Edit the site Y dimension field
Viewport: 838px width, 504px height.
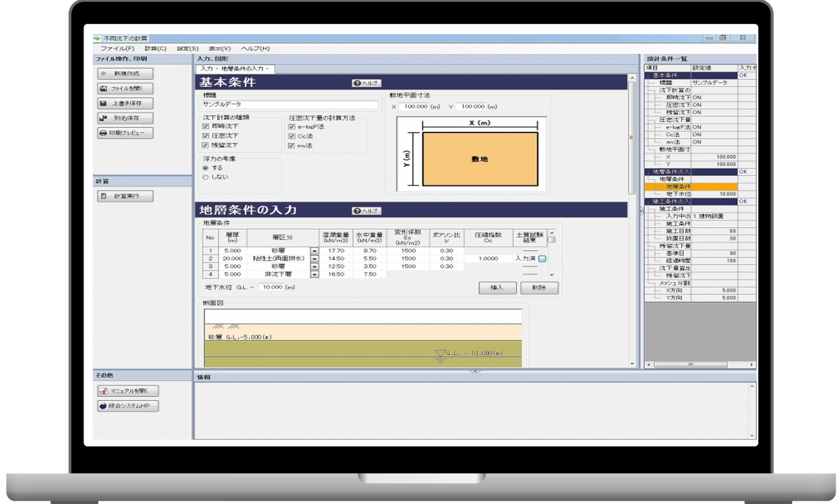pos(471,106)
